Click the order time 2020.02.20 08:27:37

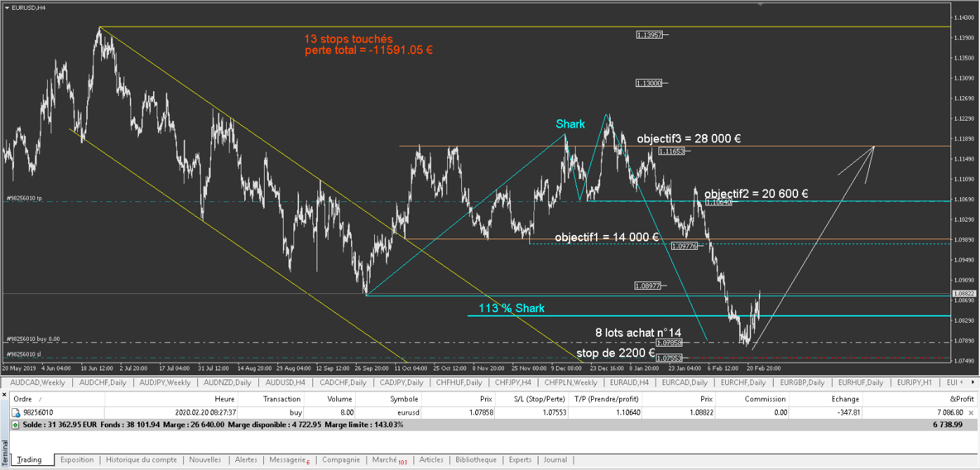pyautogui.click(x=204, y=414)
